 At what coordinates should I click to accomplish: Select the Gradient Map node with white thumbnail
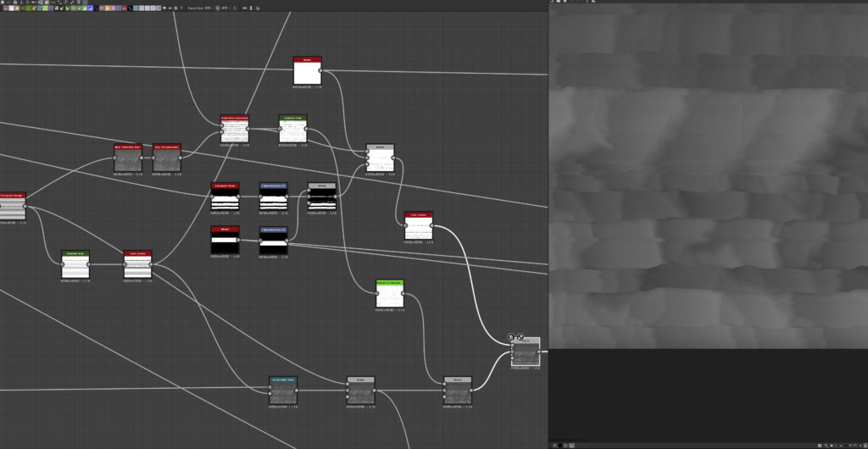(292, 130)
